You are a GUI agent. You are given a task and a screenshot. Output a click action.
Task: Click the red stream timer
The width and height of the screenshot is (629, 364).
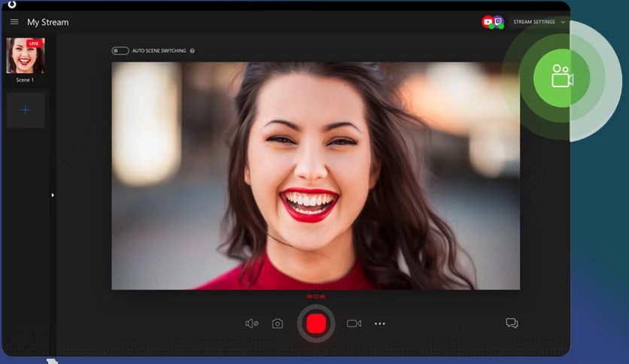pos(316,296)
